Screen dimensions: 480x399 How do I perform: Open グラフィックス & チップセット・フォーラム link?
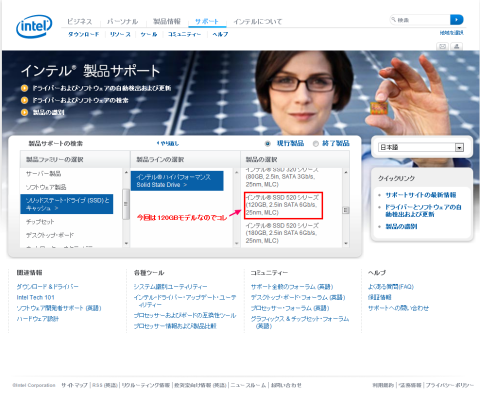[x=300, y=322]
